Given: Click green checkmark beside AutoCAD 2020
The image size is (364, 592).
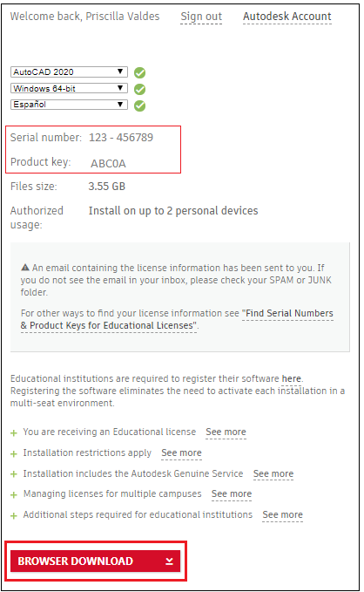Looking at the screenshot, I should tap(140, 72).
